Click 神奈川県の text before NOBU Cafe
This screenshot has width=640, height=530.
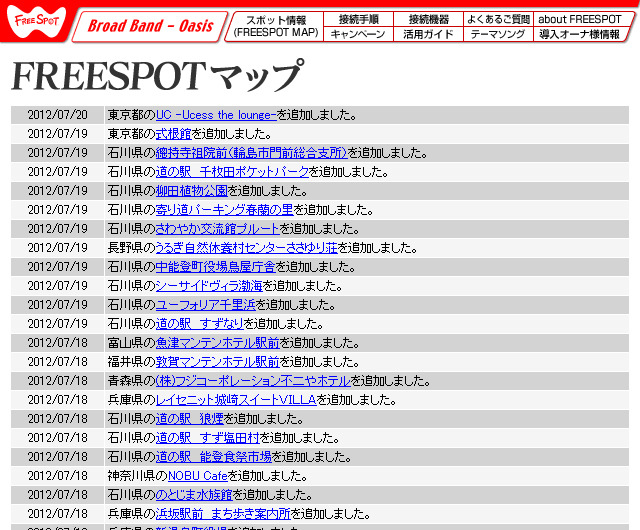[x=138, y=476]
